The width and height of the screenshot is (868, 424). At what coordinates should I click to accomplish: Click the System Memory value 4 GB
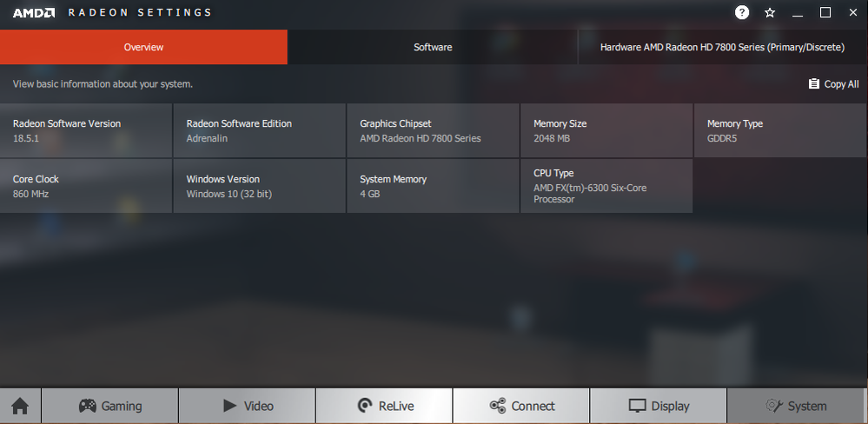coord(370,194)
